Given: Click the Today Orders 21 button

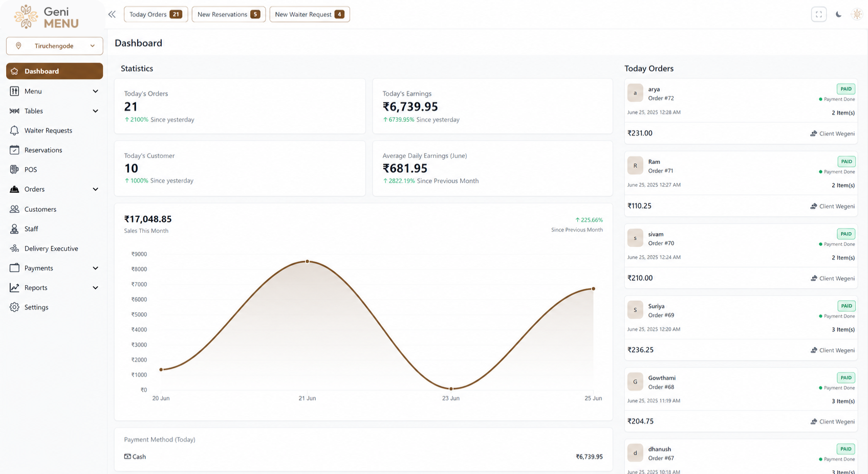Looking at the screenshot, I should [x=156, y=14].
